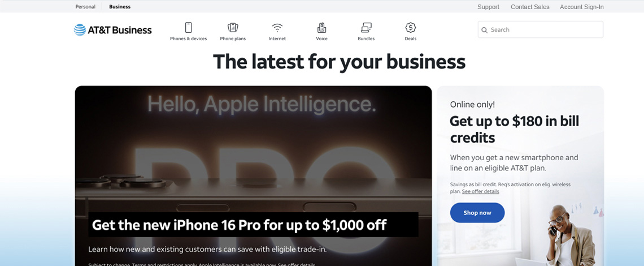
Task: Click the "Hello, Apple Intelligence." banner text
Action: [262, 104]
